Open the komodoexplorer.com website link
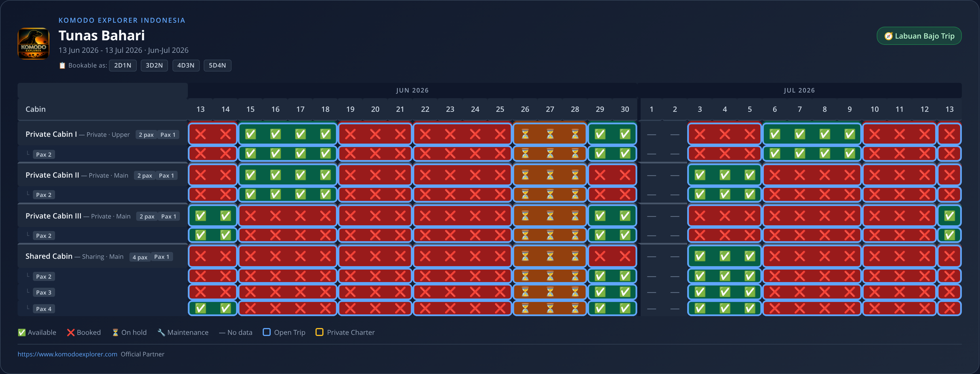 click(x=67, y=354)
